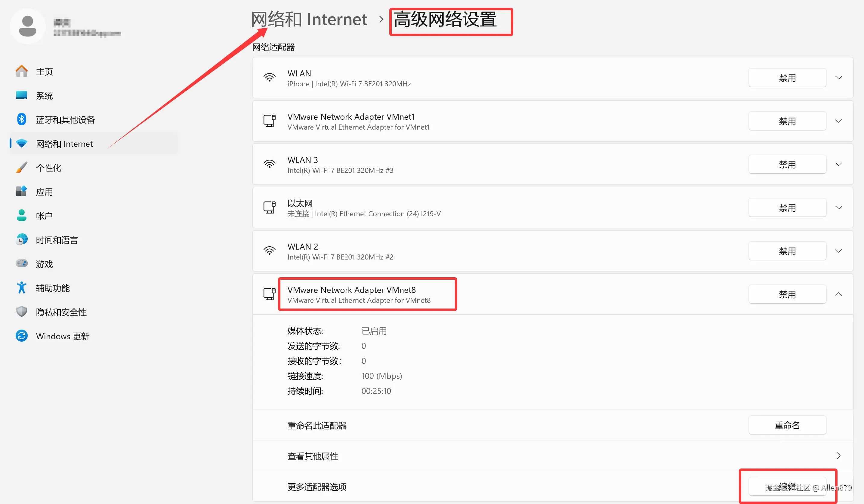
Task: Disable the VMnet8 adapter
Action: [x=787, y=294]
